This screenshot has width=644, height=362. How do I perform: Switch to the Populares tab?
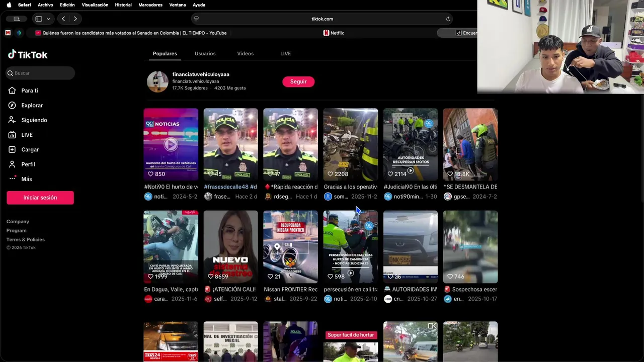pos(165,53)
